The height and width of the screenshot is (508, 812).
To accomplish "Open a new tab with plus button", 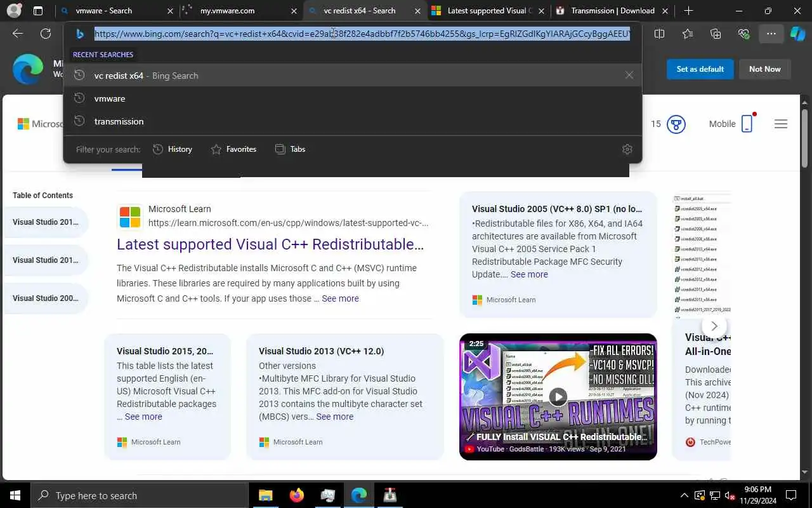I will tap(688, 11).
